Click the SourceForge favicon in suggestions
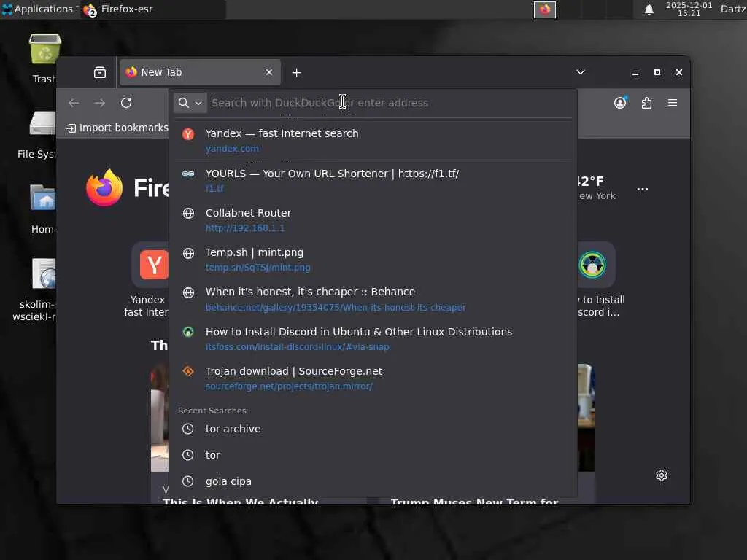Image resolution: width=747 pixels, height=560 pixels. coord(188,371)
